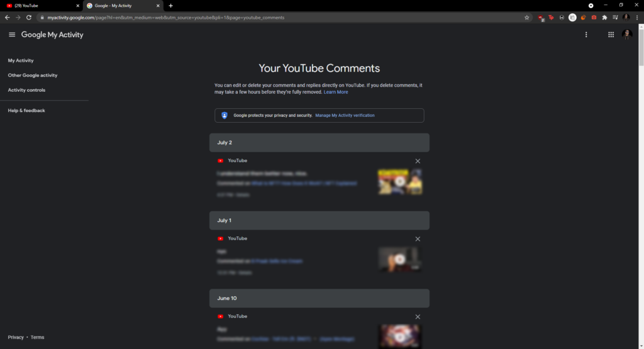Select the Google - My Activity tab
Image resolution: width=644 pixels, height=349 pixels.
pyautogui.click(x=123, y=6)
